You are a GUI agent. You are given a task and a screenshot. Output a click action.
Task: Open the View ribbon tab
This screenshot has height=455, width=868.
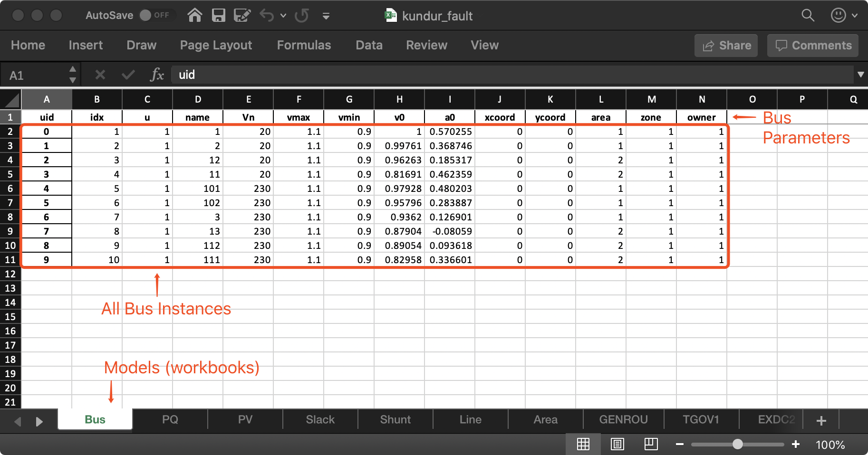click(x=484, y=45)
